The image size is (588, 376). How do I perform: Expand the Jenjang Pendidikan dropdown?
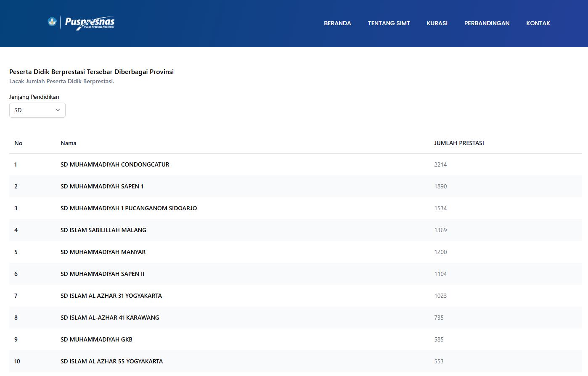[x=37, y=110]
